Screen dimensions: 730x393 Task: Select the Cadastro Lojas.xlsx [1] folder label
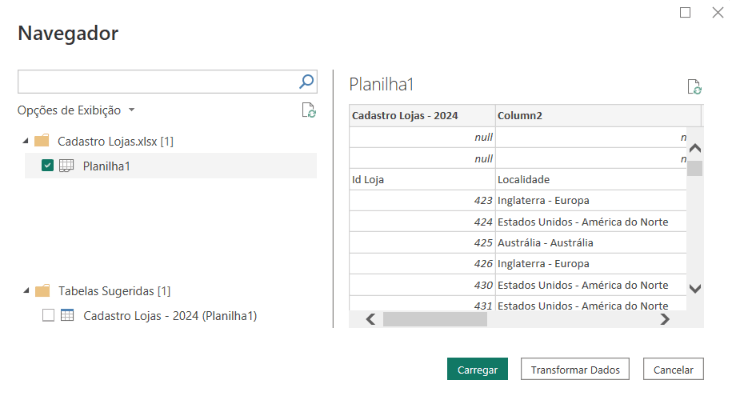point(115,141)
